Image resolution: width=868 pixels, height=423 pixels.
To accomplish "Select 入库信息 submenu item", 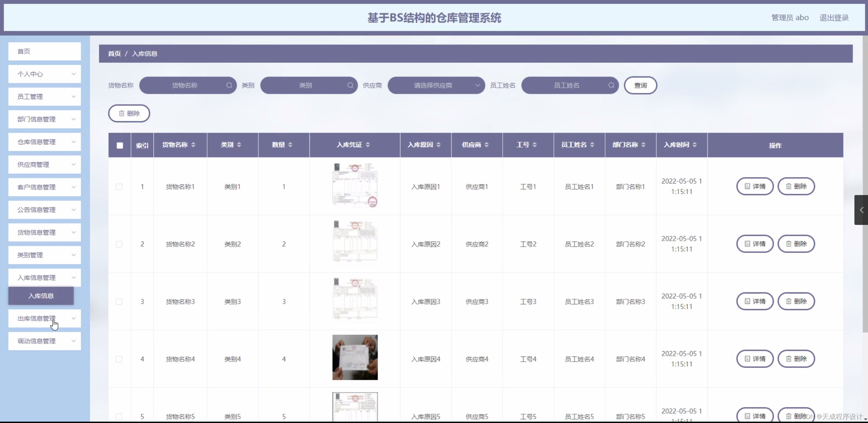I will coord(41,296).
